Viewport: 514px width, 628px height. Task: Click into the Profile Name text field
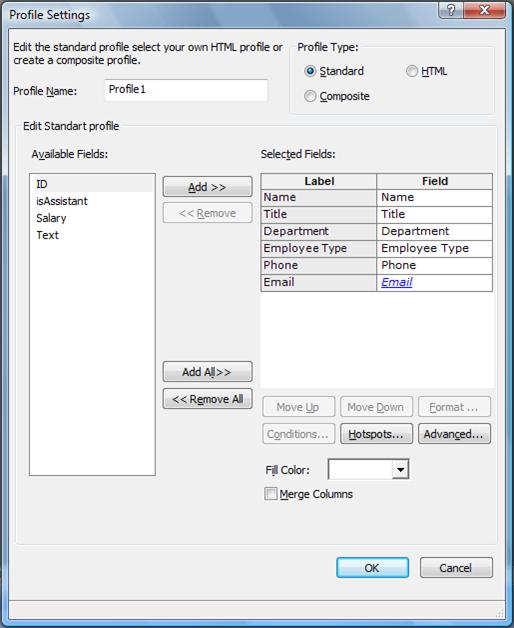(186, 90)
